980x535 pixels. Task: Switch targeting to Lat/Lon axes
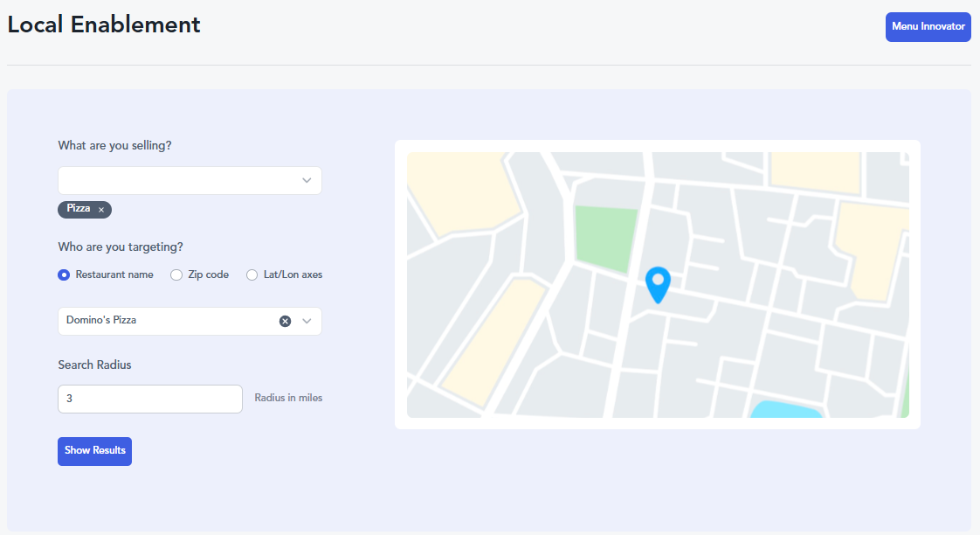coord(252,274)
